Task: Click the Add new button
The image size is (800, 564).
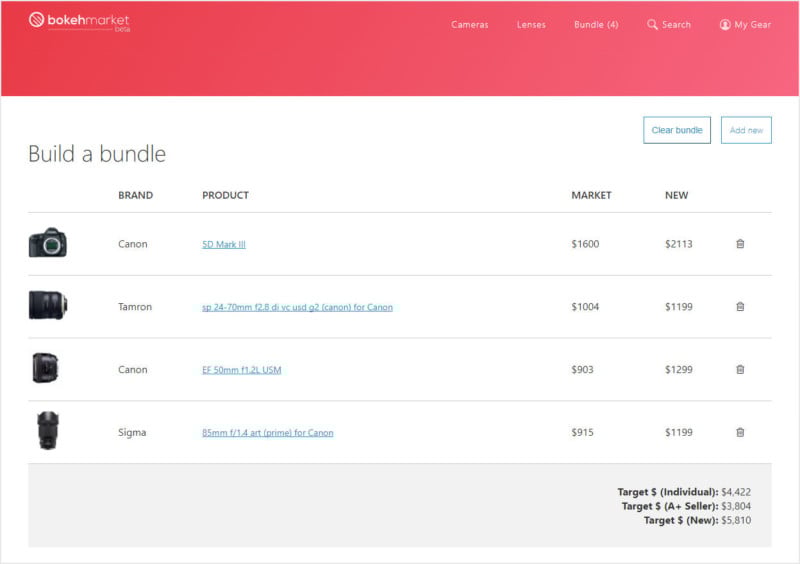Action: pos(746,130)
